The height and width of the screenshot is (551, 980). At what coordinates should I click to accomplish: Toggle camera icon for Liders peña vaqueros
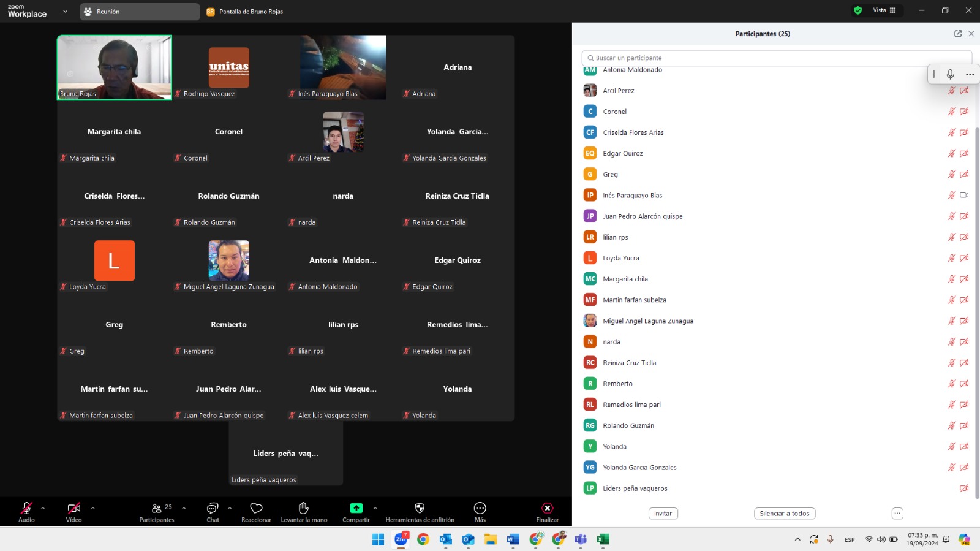click(964, 488)
